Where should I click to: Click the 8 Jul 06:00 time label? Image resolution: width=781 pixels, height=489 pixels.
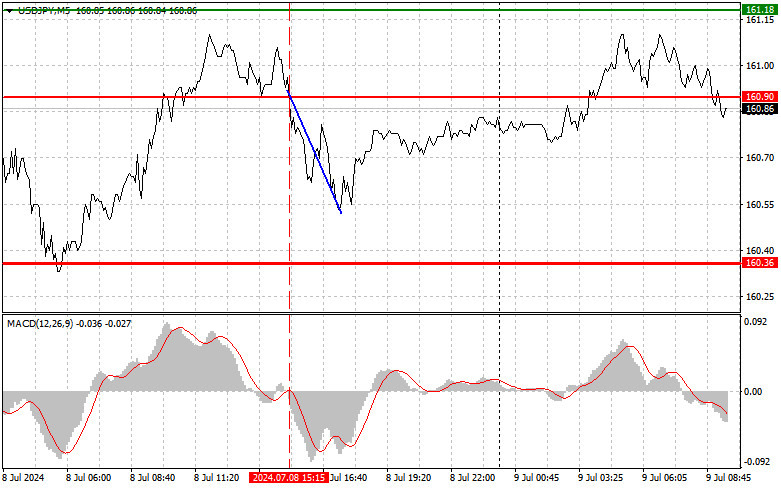pyautogui.click(x=89, y=478)
